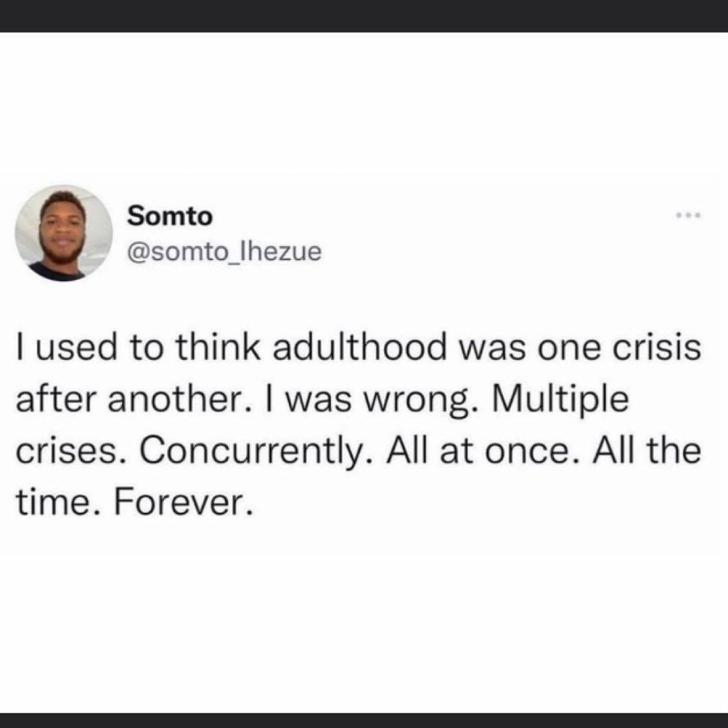Click the black bar at the bottom

(x=364, y=719)
